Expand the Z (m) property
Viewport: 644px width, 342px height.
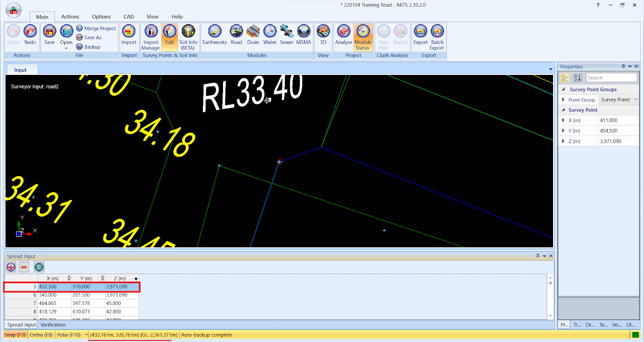(x=563, y=141)
